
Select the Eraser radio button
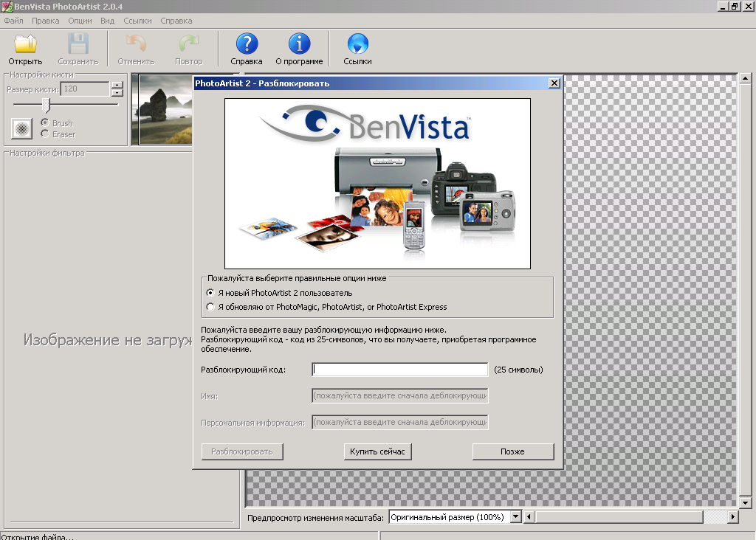tap(45, 134)
